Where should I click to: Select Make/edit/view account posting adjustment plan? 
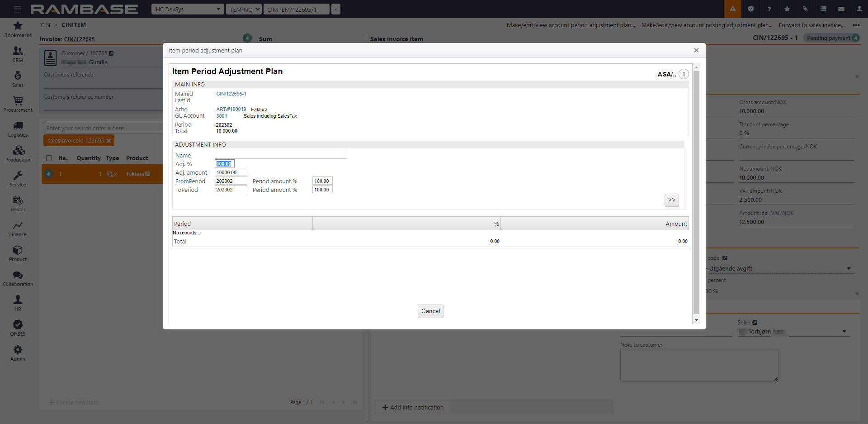coord(707,25)
